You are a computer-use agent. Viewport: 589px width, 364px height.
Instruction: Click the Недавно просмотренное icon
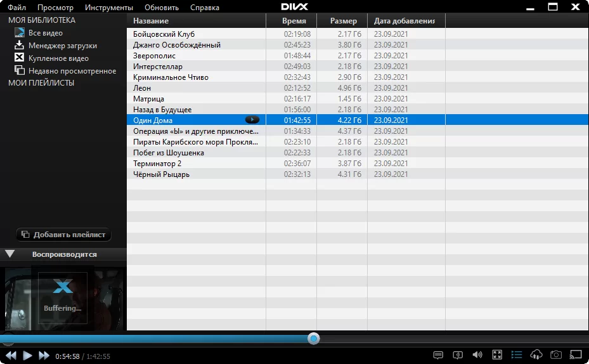coord(19,70)
